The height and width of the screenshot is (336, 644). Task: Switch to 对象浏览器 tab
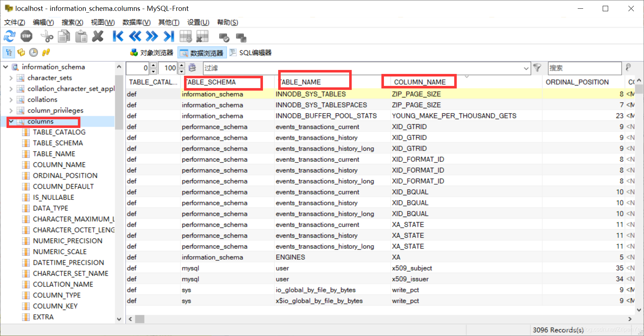(x=152, y=53)
